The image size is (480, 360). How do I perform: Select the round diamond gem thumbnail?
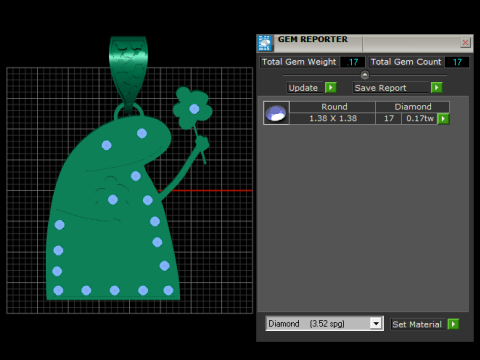(x=276, y=113)
